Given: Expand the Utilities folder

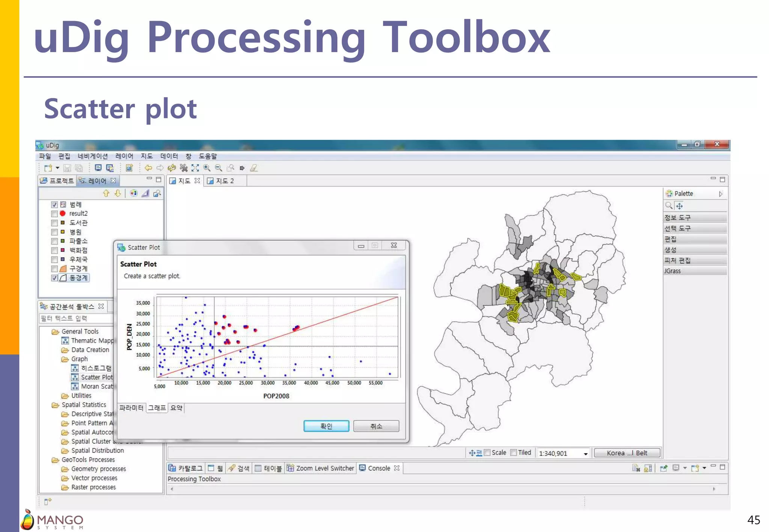Looking at the screenshot, I should coord(65,396).
